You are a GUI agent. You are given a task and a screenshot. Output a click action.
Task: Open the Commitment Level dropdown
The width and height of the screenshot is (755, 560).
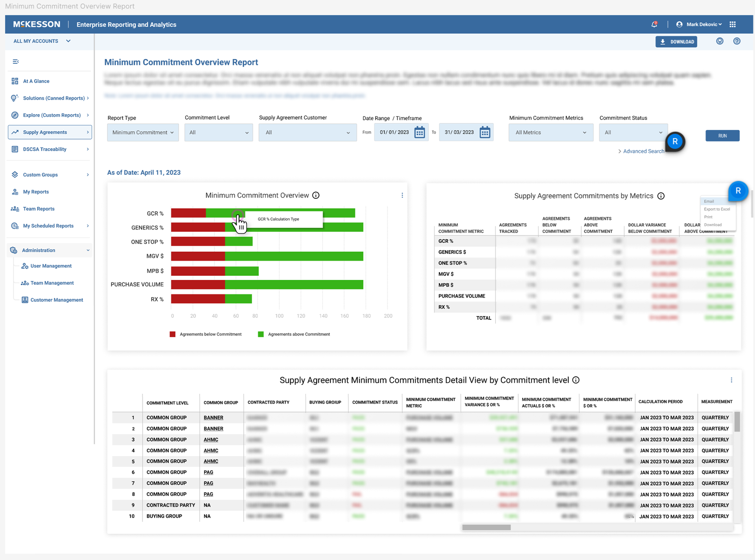click(x=218, y=132)
